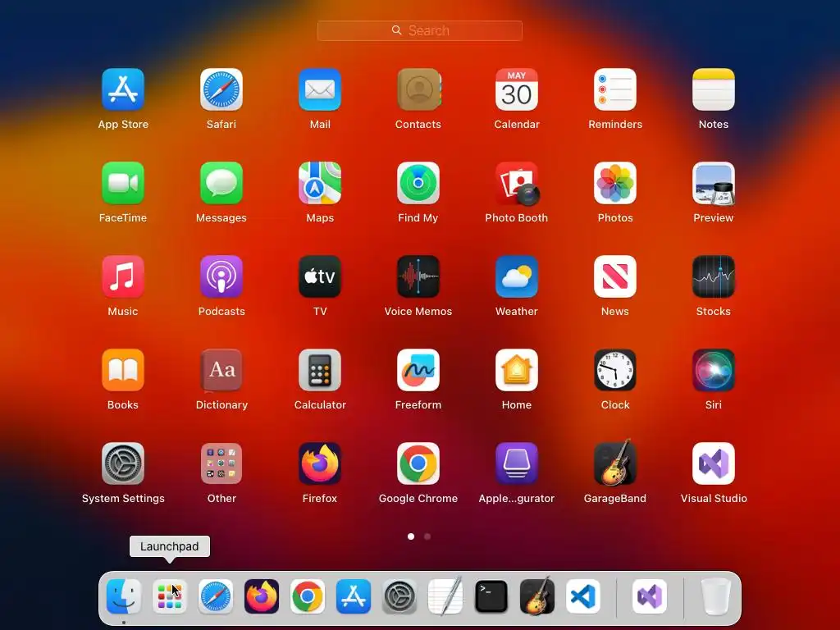Viewport: 840px width, 630px height.
Task: Launch Apple Configurator
Action: click(x=517, y=463)
